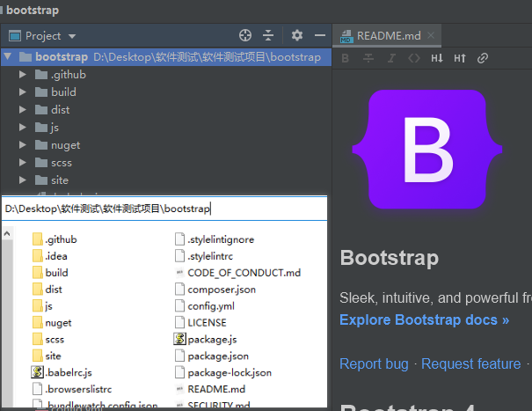Screen dimensions: 532x411
Task: Select the build folder in file explorer list
Action: pos(50,273)
